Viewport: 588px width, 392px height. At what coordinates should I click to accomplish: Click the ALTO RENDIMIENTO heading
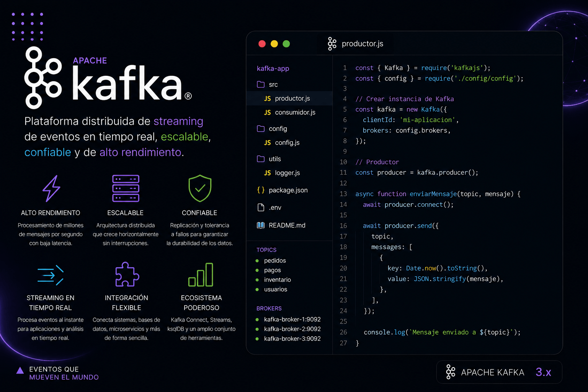tap(51, 213)
